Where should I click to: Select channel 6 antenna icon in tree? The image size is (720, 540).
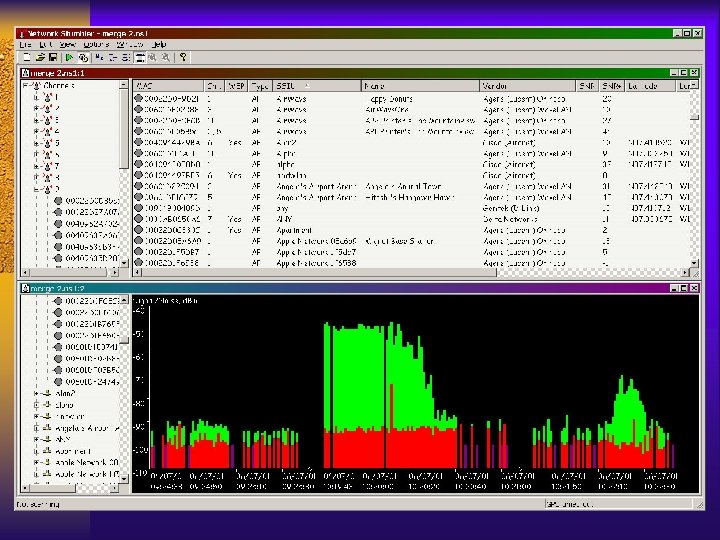[47, 154]
